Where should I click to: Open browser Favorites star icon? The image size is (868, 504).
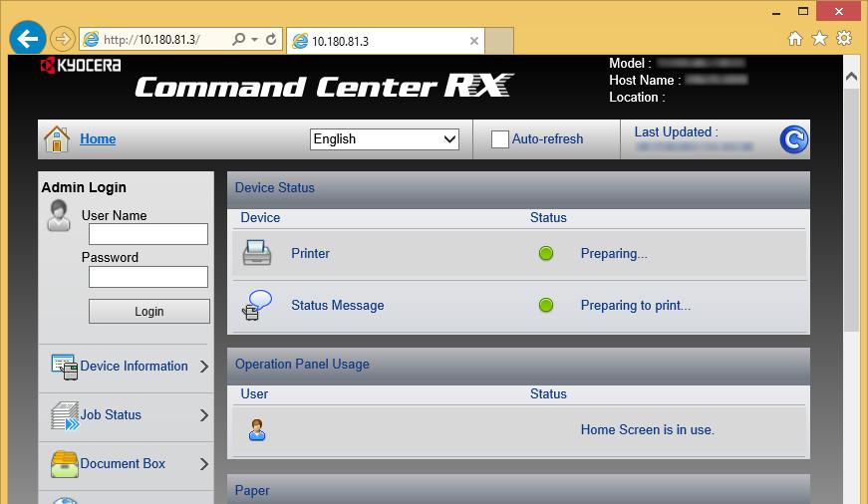(819, 38)
